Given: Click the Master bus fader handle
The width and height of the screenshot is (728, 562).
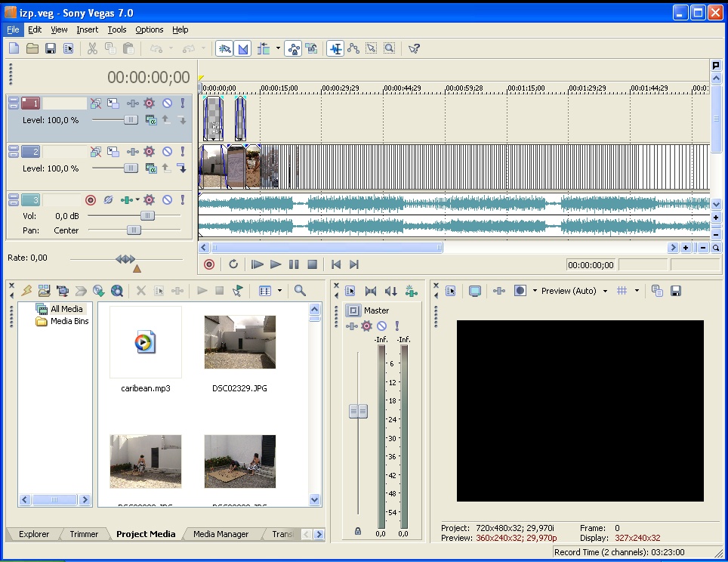Looking at the screenshot, I should click(x=358, y=411).
